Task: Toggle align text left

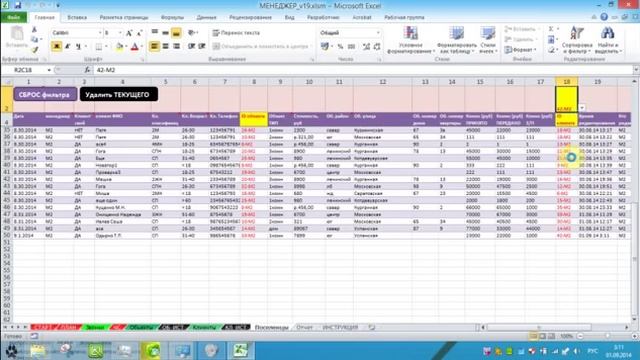Action: click(154, 46)
